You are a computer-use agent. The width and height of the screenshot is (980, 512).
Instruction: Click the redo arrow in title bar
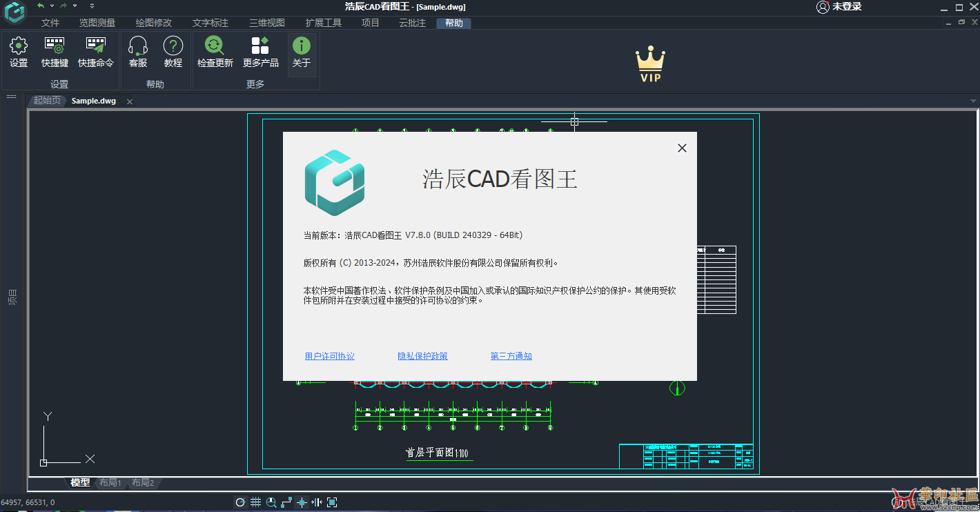click(63, 6)
